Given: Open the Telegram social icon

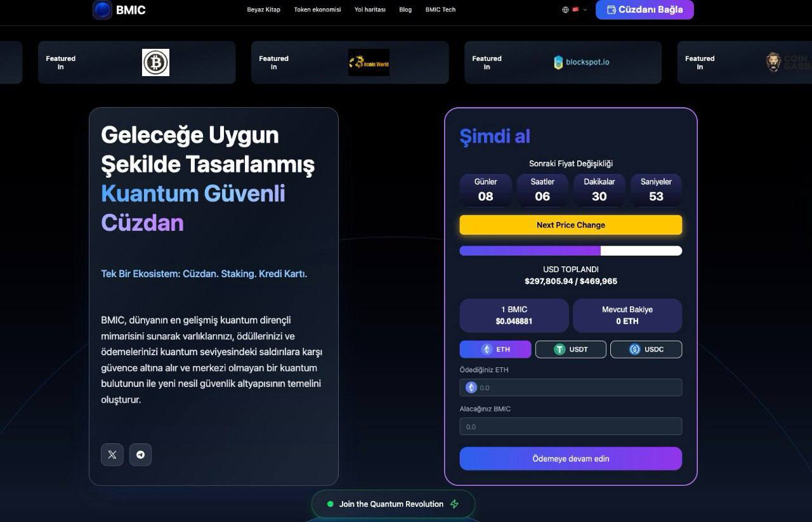Looking at the screenshot, I should [x=140, y=454].
